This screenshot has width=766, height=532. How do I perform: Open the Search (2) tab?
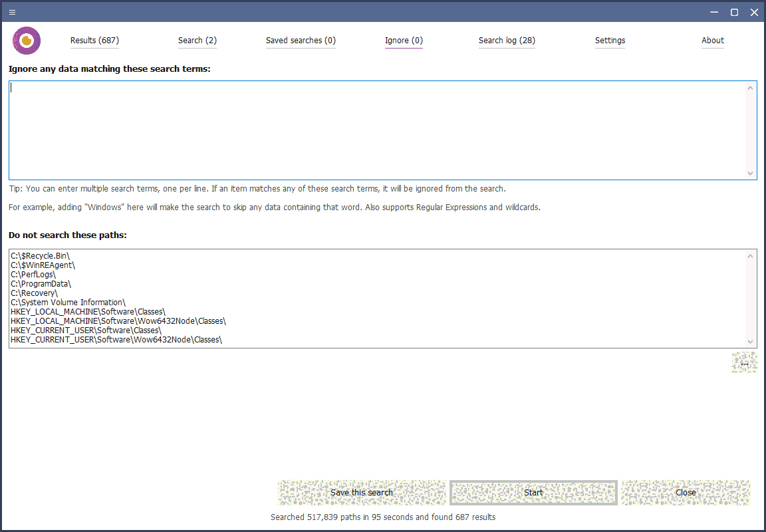197,41
